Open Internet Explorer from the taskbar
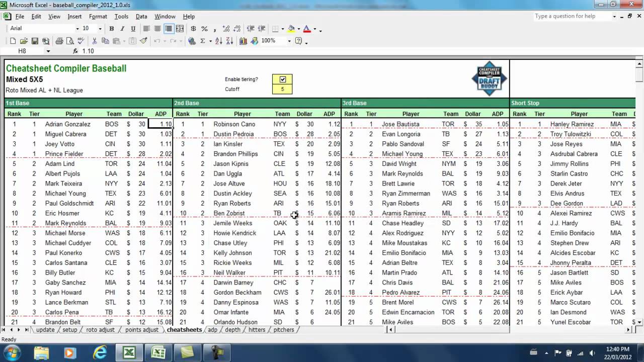This screenshot has width=644, height=362. click(100, 351)
